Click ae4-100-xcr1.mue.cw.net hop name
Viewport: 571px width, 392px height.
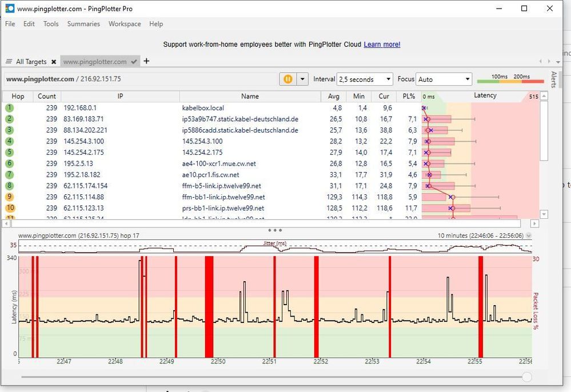(x=219, y=164)
